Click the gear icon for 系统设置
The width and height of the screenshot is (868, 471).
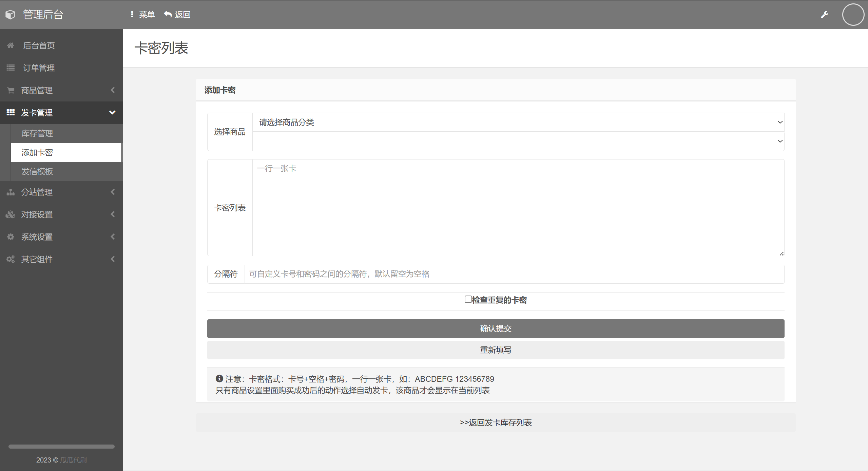pos(11,237)
